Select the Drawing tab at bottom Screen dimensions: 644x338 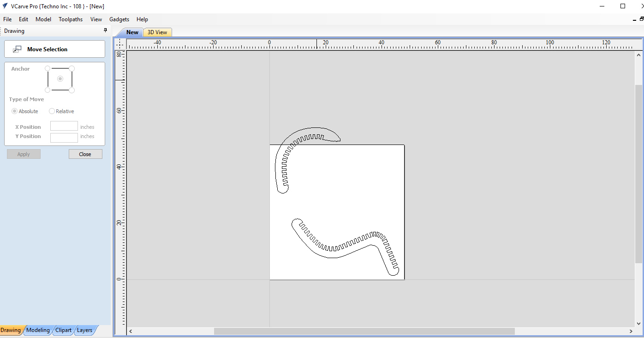pyautogui.click(x=11, y=330)
